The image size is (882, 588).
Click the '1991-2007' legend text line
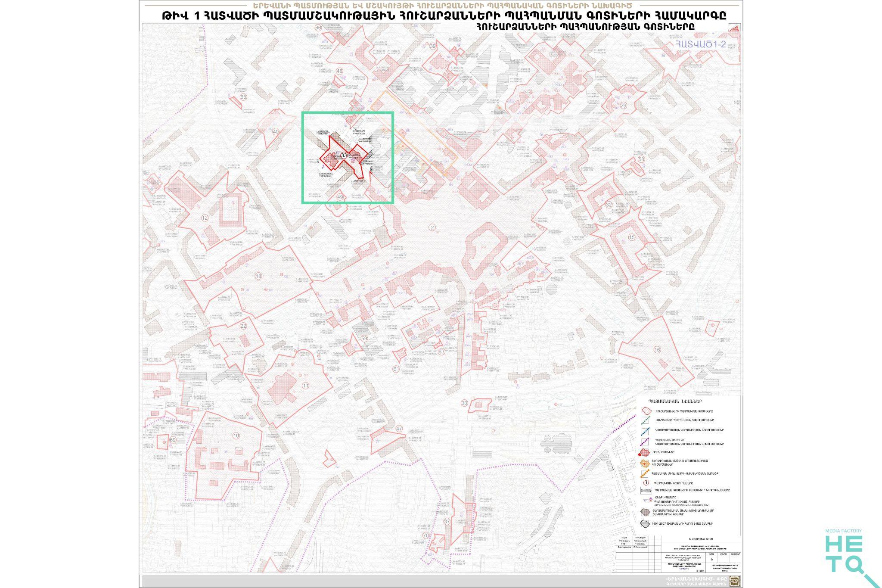682,524
